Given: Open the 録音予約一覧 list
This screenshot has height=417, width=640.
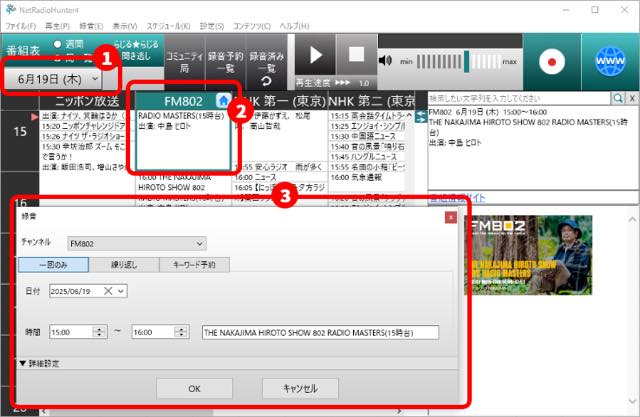Looking at the screenshot, I should tap(225, 62).
